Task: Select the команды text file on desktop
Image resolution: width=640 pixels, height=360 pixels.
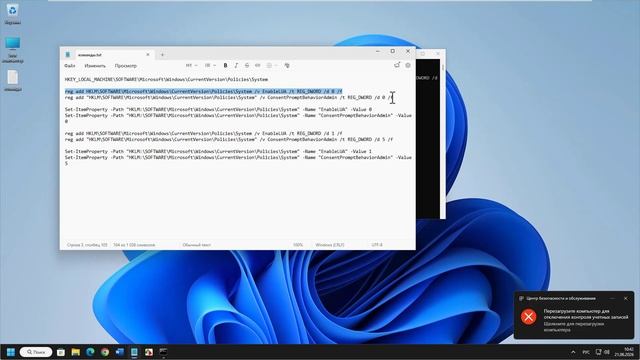Action: coord(13,80)
